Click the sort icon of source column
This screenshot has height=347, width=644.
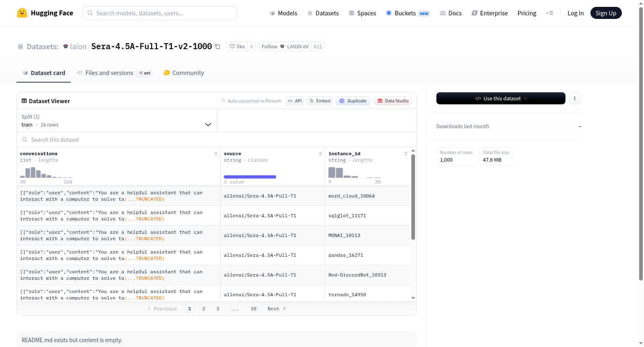pyautogui.click(x=320, y=154)
